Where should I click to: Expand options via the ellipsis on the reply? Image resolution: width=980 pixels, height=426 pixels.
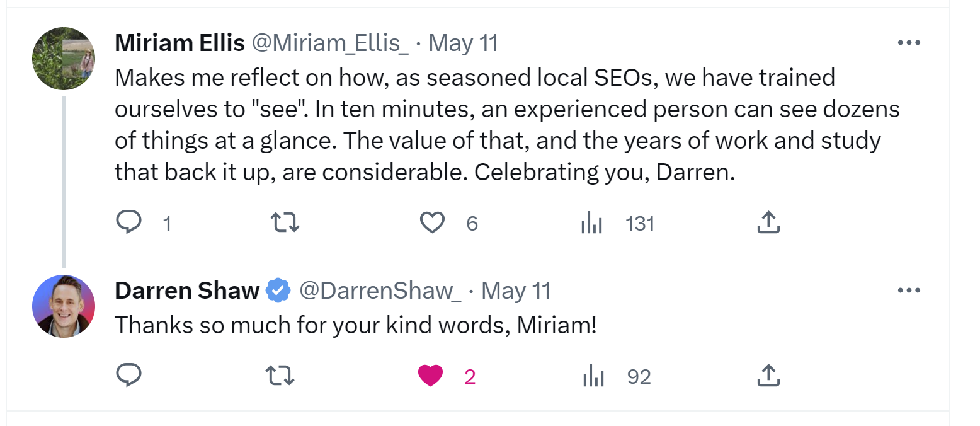pos(909,290)
